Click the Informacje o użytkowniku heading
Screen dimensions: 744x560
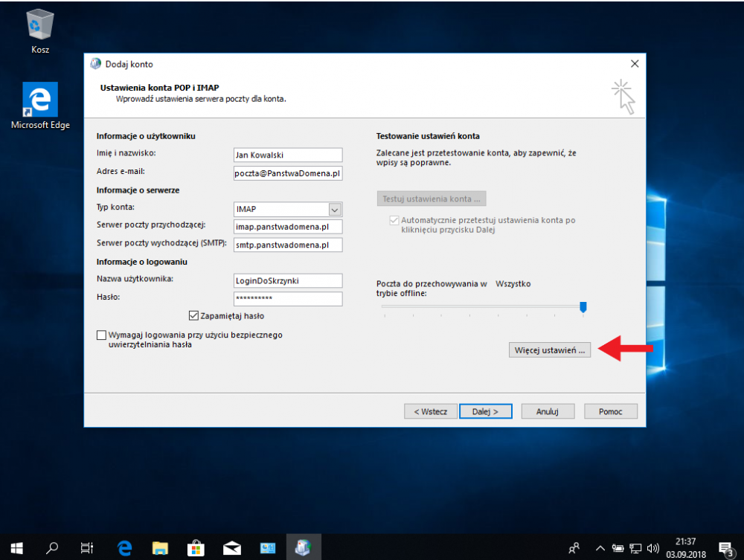(146, 136)
